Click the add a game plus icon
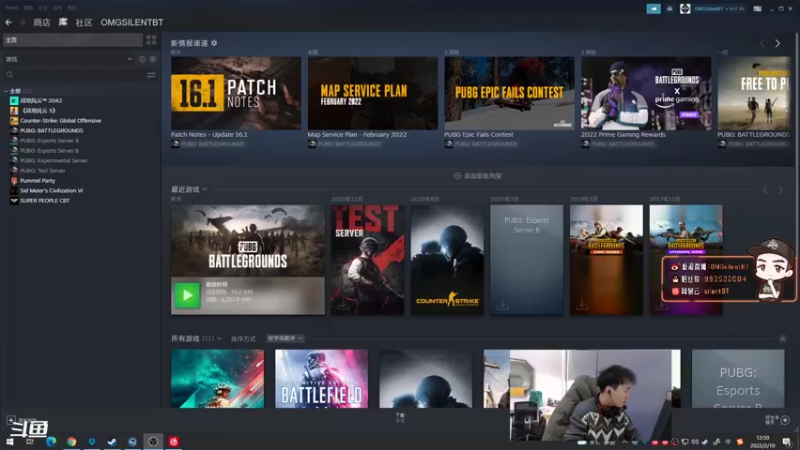Image resolution: width=800 pixels, height=450 pixels. click(x=11, y=420)
